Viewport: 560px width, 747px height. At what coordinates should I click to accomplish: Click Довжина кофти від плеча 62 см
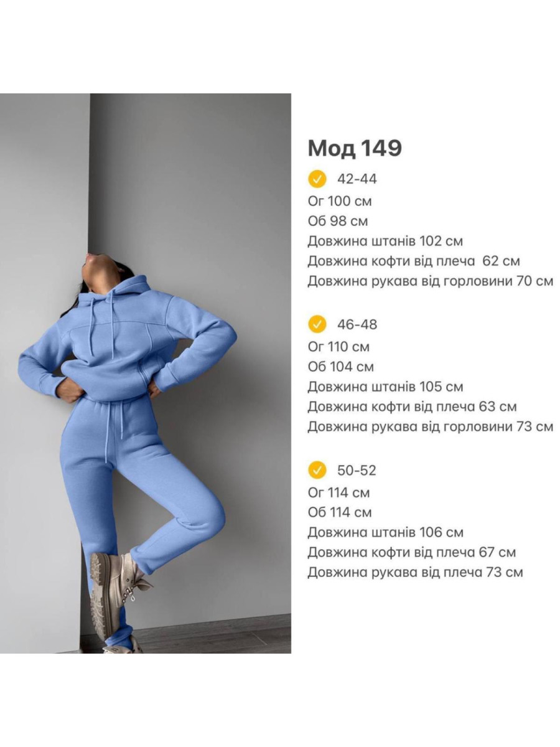(x=414, y=261)
